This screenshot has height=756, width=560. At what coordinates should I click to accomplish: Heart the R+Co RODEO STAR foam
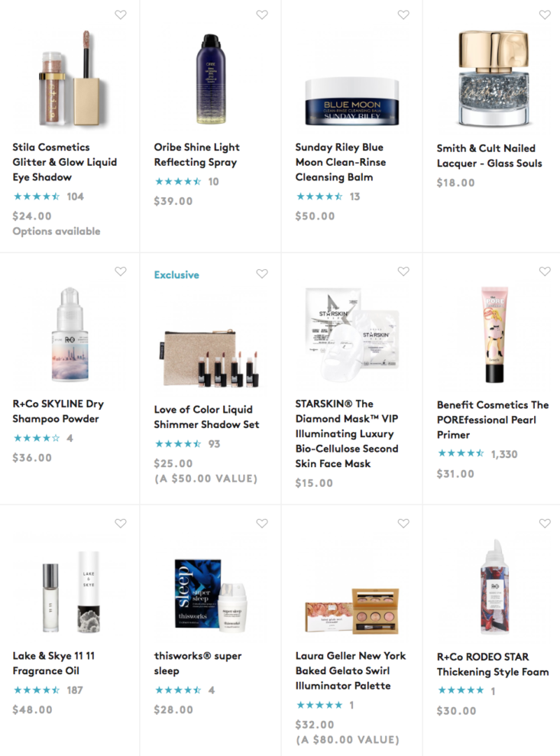click(x=545, y=523)
